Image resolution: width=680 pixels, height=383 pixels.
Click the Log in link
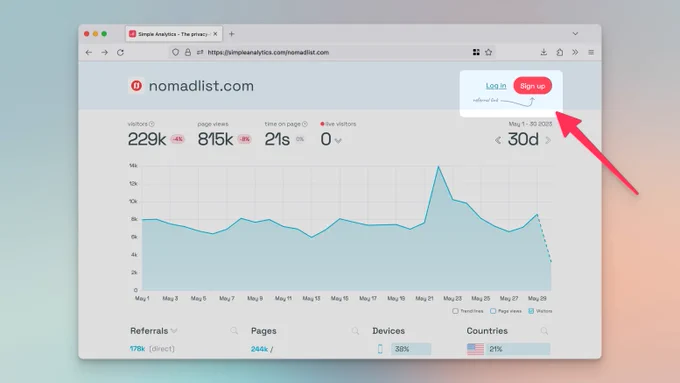tap(496, 86)
